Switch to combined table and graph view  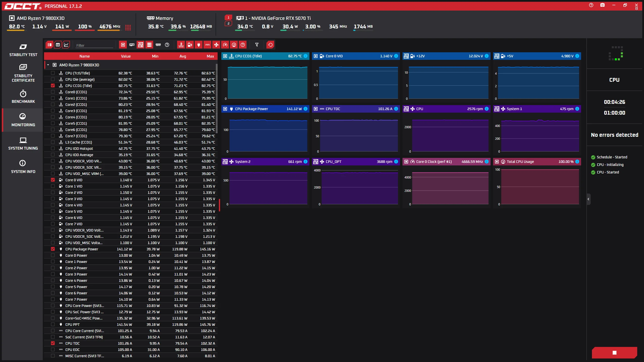tap(50, 45)
